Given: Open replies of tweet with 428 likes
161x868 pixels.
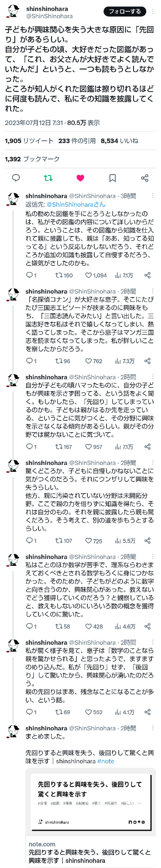Looking at the screenshot, I should (x=31, y=626).
